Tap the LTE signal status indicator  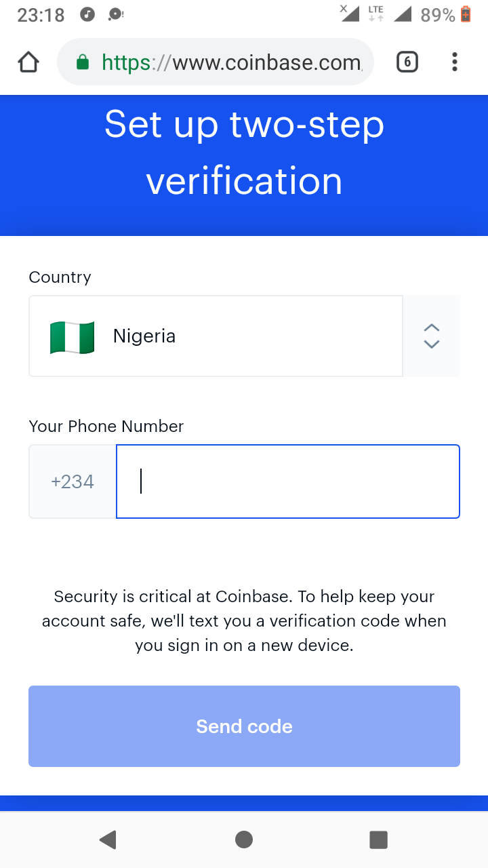point(375,14)
